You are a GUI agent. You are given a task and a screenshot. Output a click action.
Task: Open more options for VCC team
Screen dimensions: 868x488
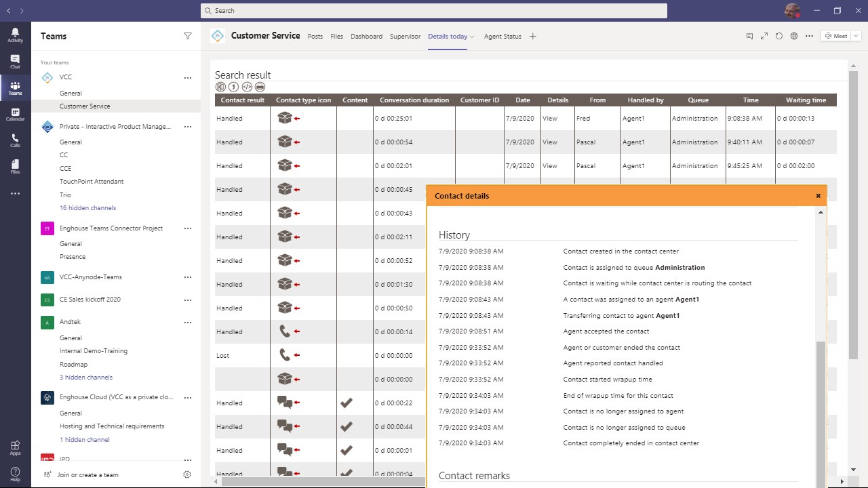(188, 78)
